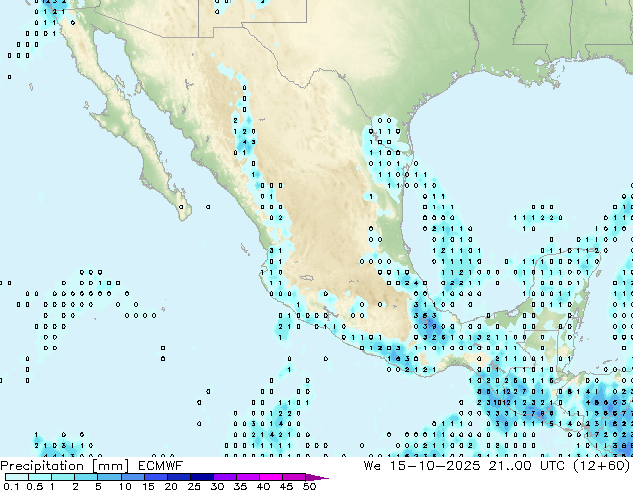This screenshot has width=634, height=490.
Task: Click the 20–25 mm legend color swatch
Action: click(178, 477)
